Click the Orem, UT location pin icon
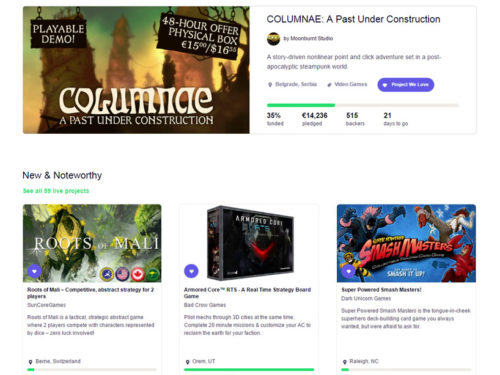The height and width of the screenshot is (375, 500). 187,362
